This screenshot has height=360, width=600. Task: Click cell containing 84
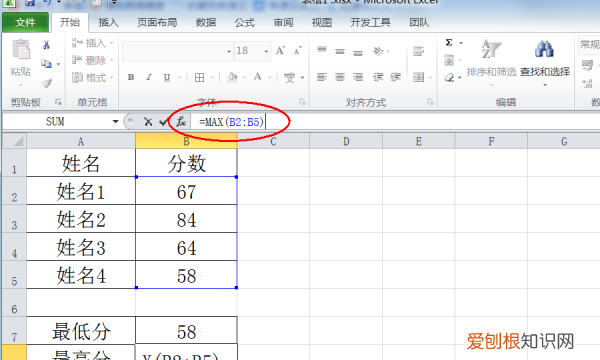(186, 219)
